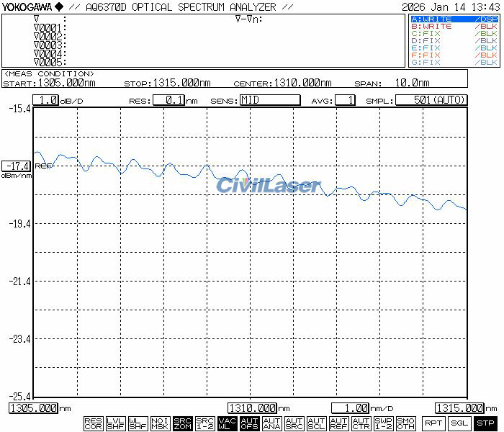Click the NOI MSK status icon

point(160,423)
